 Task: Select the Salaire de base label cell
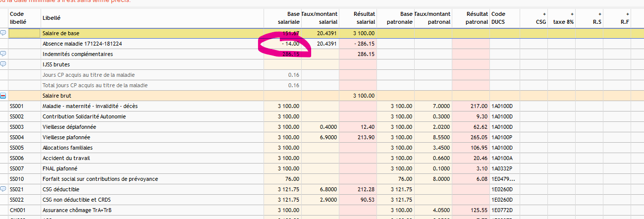point(152,33)
